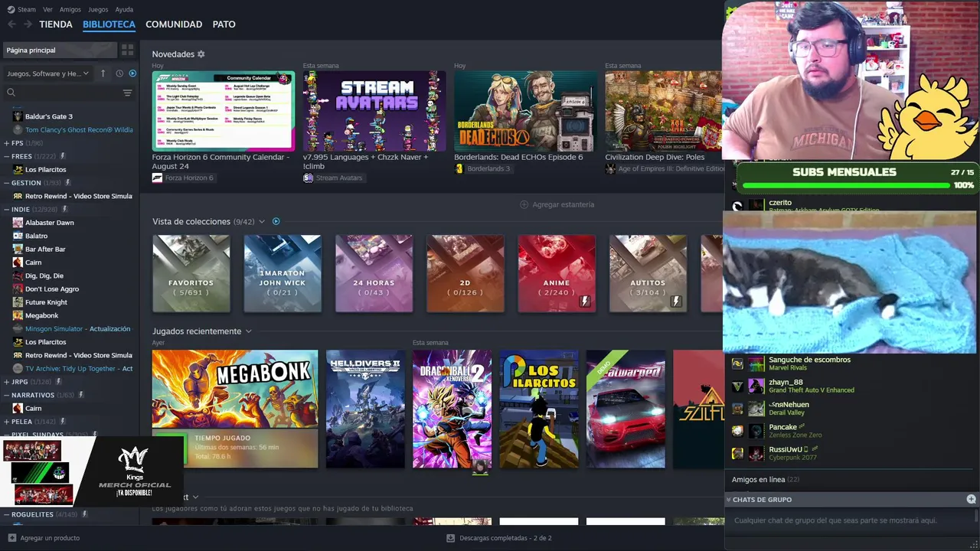Click the Stream Avatars icon under news
Viewport: 980px width, 551px height.
tap(308, 178)
